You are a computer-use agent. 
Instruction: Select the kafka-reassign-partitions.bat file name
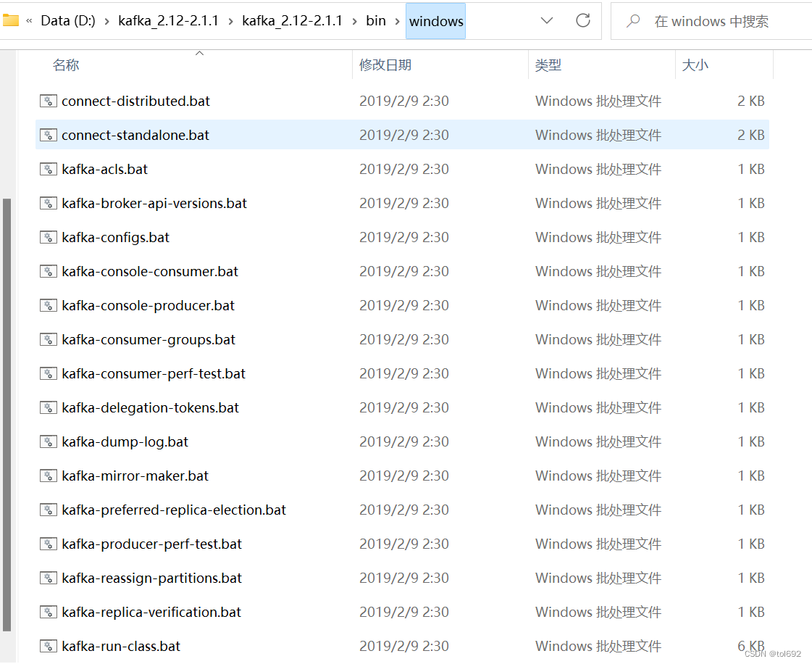pos(151,578)
